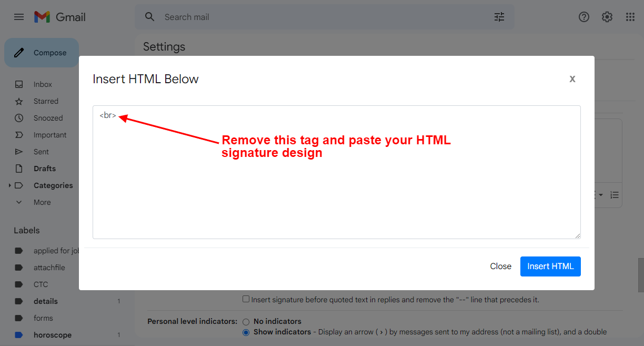
Task: Click the Close button in dialog
Action: click(x=501, y=266)
